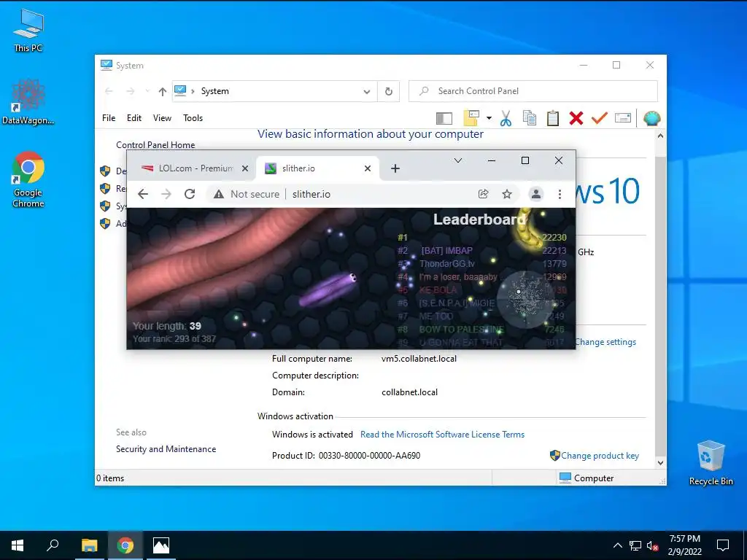Click the purple snake in the game

coord(328,289)
